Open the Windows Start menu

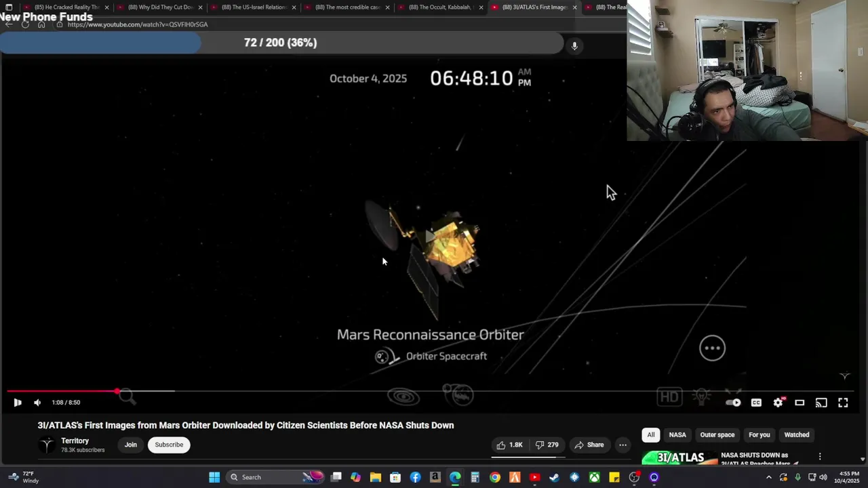coord(214,477)
